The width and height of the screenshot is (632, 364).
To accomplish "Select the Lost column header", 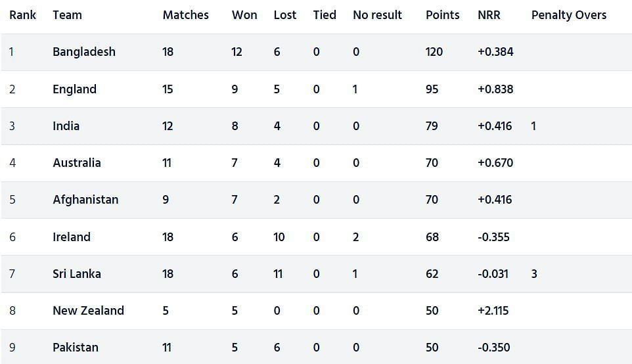I will click(x=285, y=15).
